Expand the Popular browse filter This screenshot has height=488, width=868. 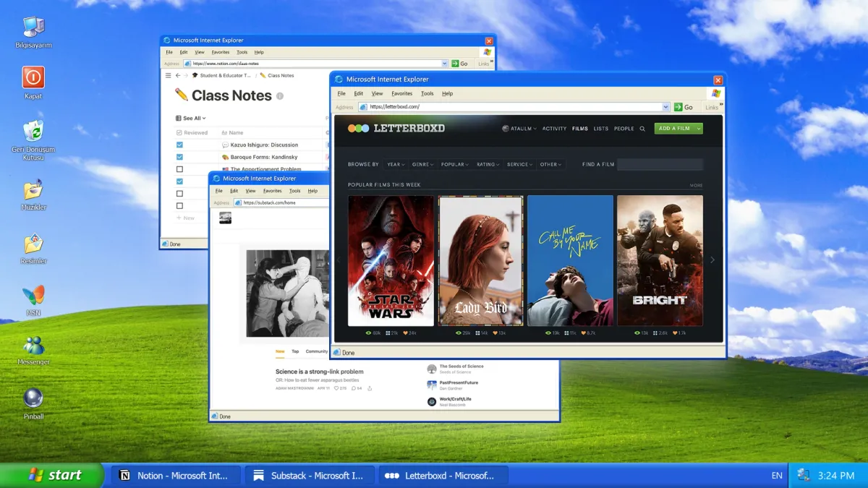coord(454,165)
